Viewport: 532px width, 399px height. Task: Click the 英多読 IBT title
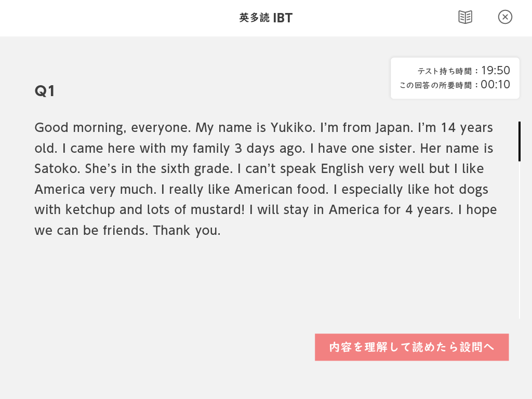click(x=265, y=18)
